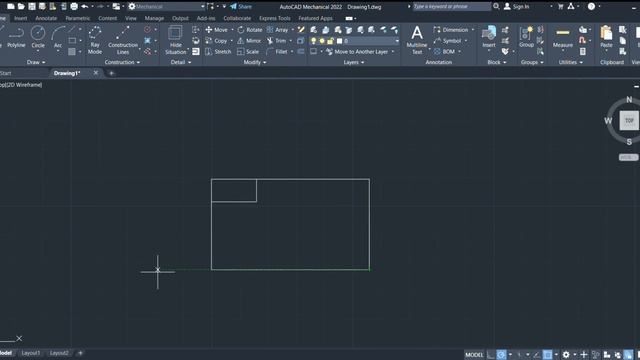
Task: Select the Mirror tool
Action: pyautogui.click(x=249, y=41)
